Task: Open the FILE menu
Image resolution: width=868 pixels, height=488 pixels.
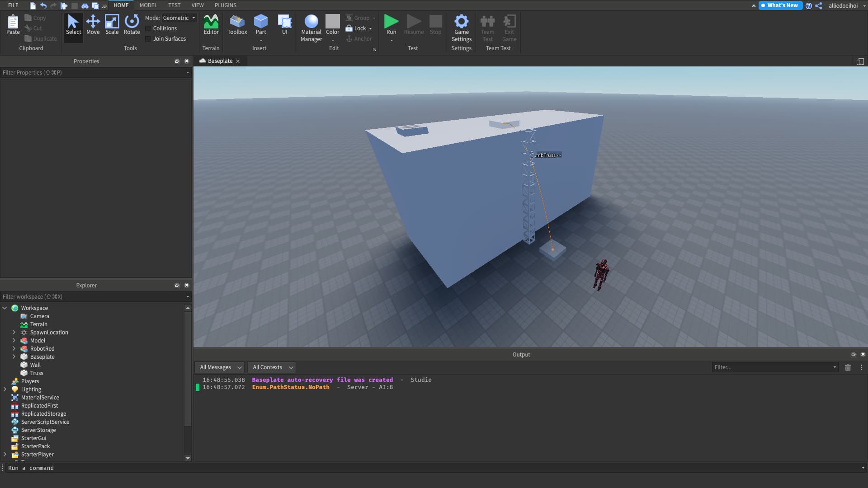Action: tap(13, 5)
